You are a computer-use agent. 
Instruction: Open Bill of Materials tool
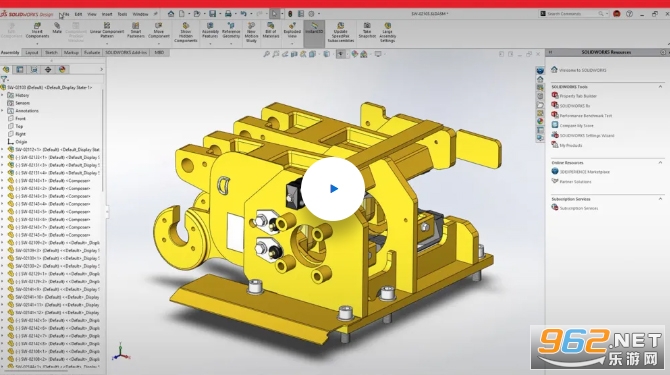[x=270, y=30]
